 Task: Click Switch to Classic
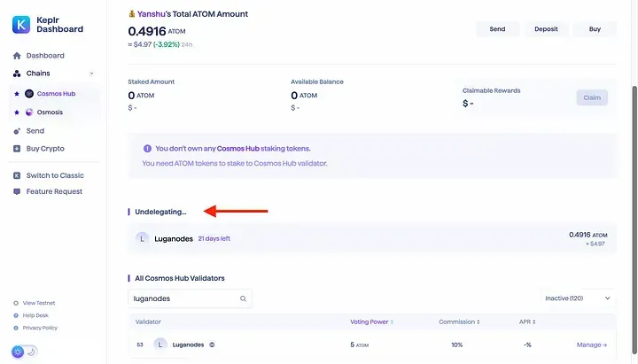click(x=55, y=175)
